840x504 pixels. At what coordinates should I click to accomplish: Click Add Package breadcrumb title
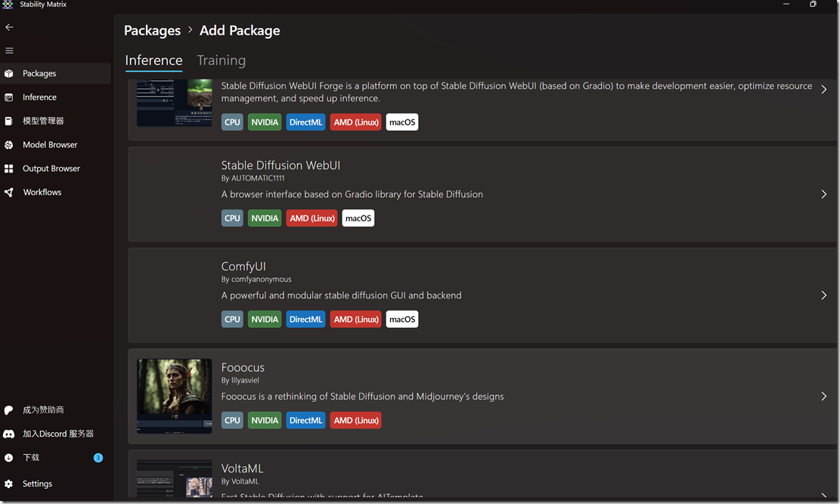pyautogui.click(x=240, y=30)
